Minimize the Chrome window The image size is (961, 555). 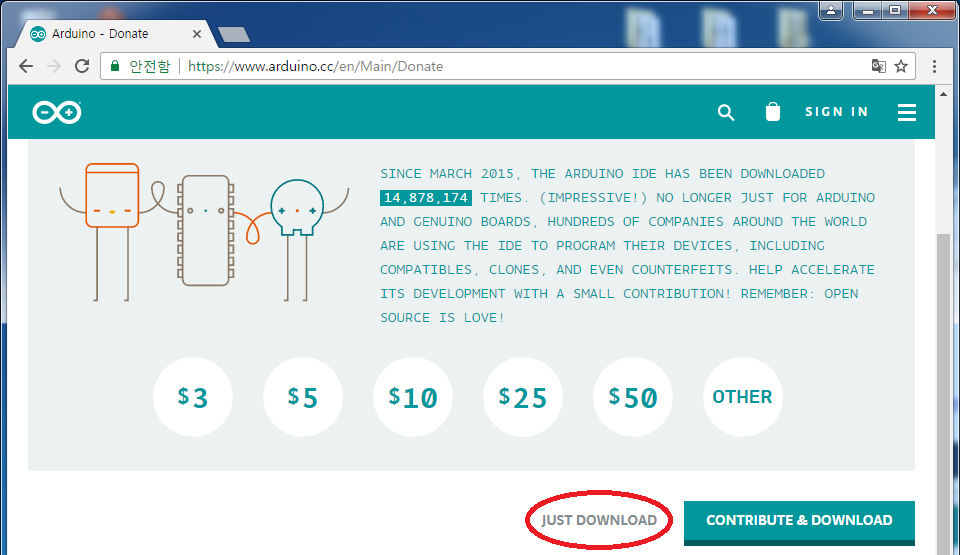(x=868, y=10)
